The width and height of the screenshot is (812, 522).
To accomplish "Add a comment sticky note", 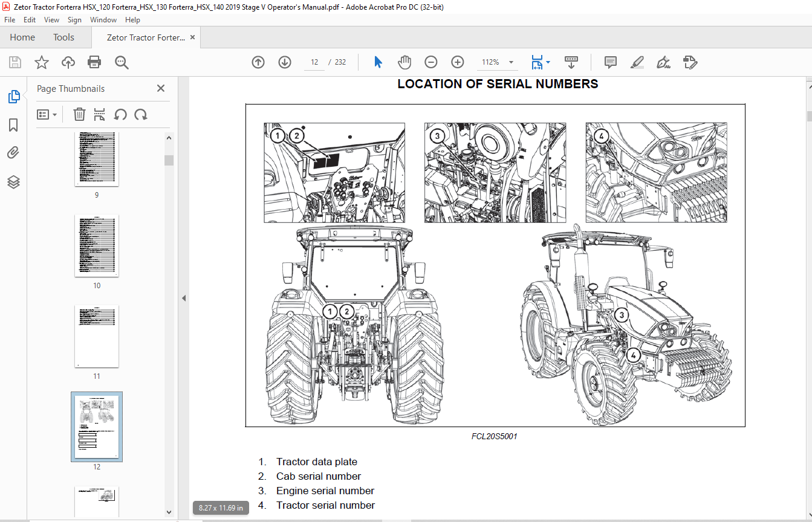I will coord(611,62).
